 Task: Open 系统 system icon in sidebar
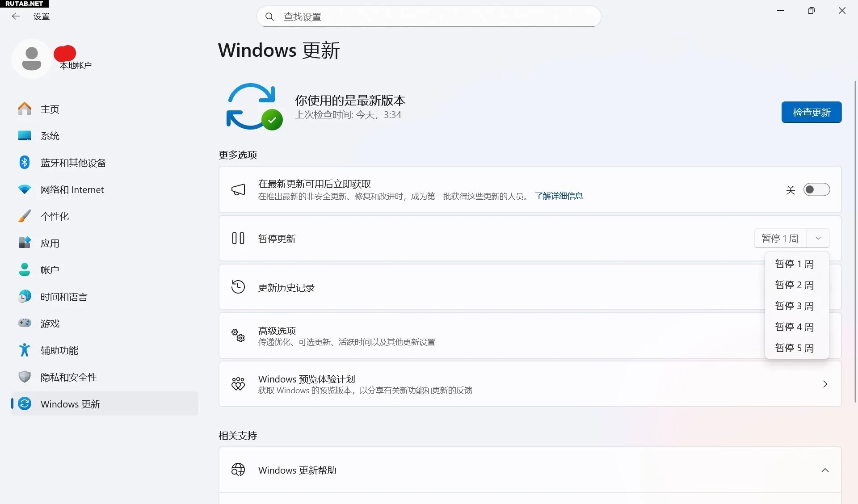click(25, 136)
